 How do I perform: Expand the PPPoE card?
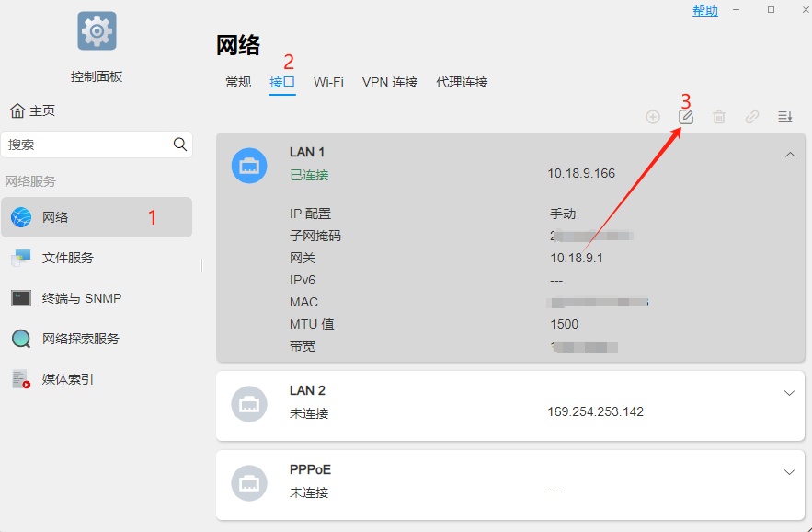point(789,472)
